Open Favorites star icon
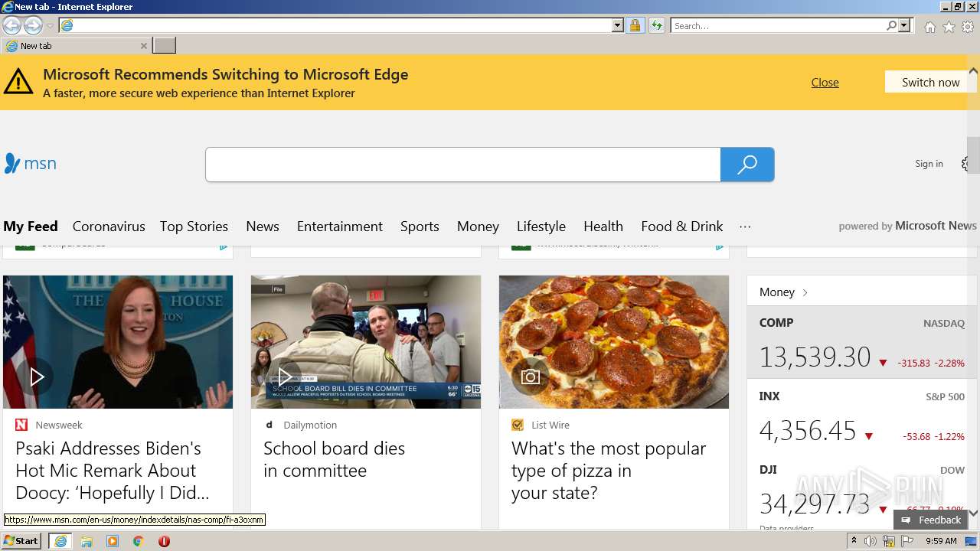Screen dimensions: 980x551 pyautogui.click(x=949, y=27)
